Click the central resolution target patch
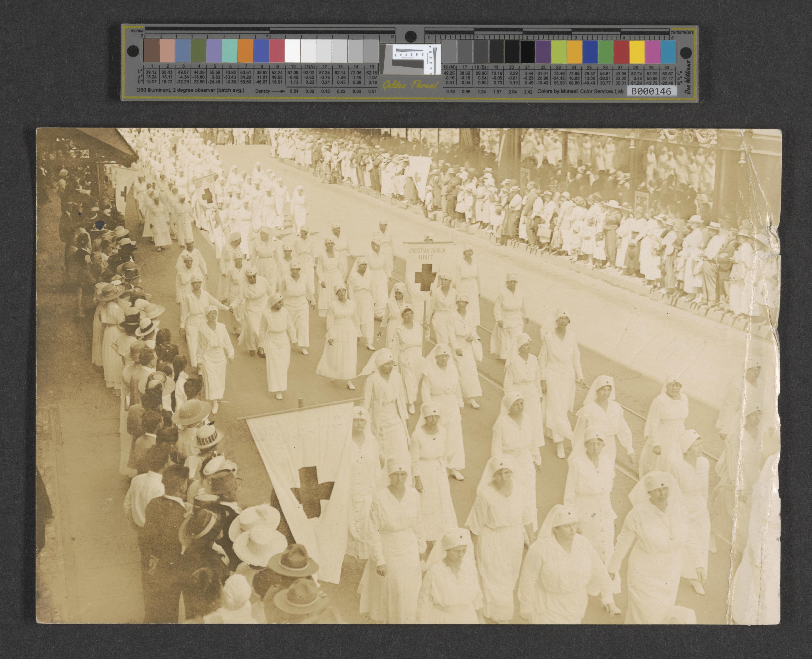This screenshot has width=812, height=659. pyautogui.click(x=410, y=59)
